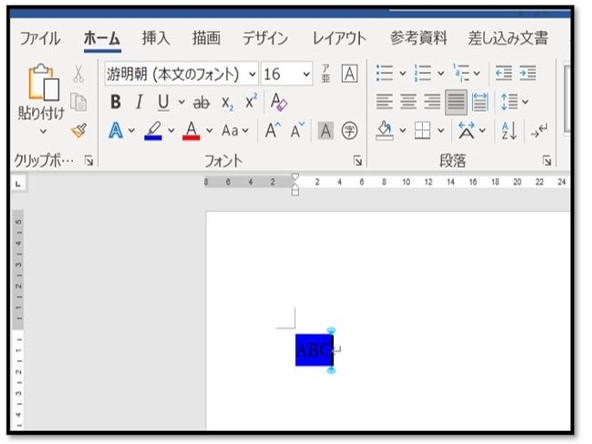Open the Aa change case menu
The height and width of the screenshot is (444, 592).
click(235, 131)
